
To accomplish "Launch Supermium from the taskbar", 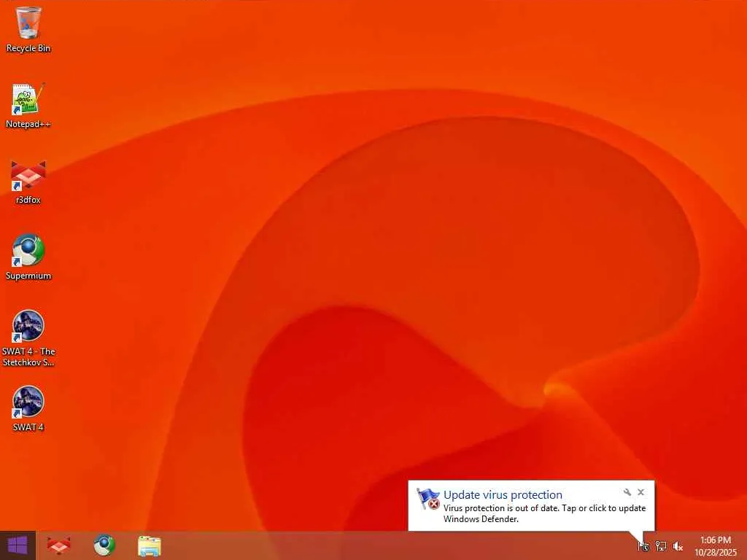I will click(x=104, y=545).
